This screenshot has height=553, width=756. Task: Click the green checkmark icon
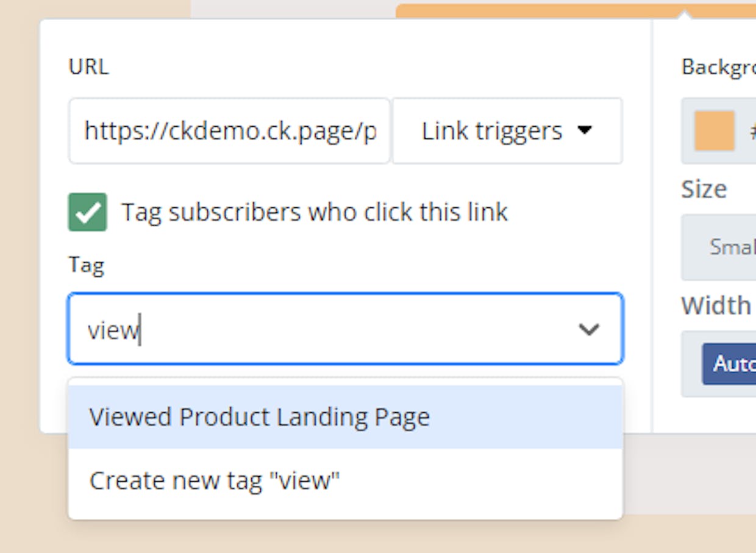pyautogui.click(x=88, y=212)
